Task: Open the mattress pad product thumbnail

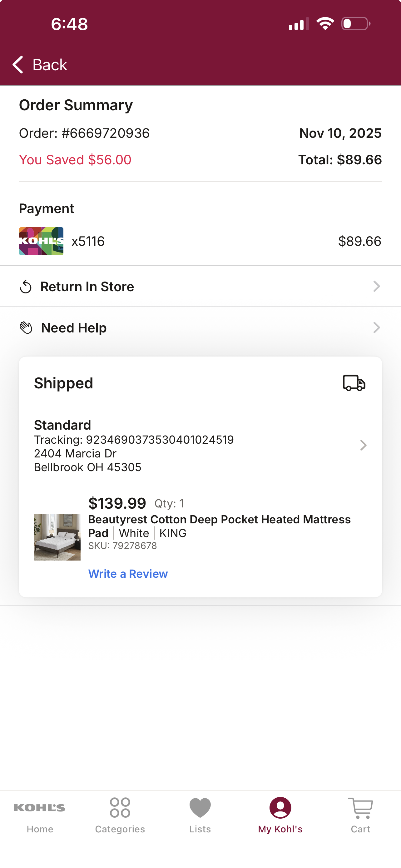Action: click(57, 537)
